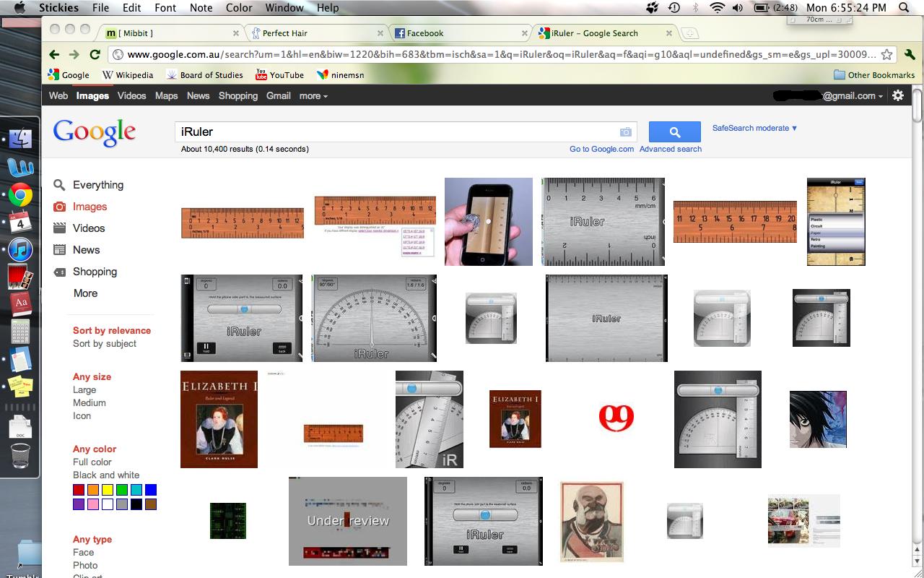
Task: Open search by image camera icon
Action: 625,131
